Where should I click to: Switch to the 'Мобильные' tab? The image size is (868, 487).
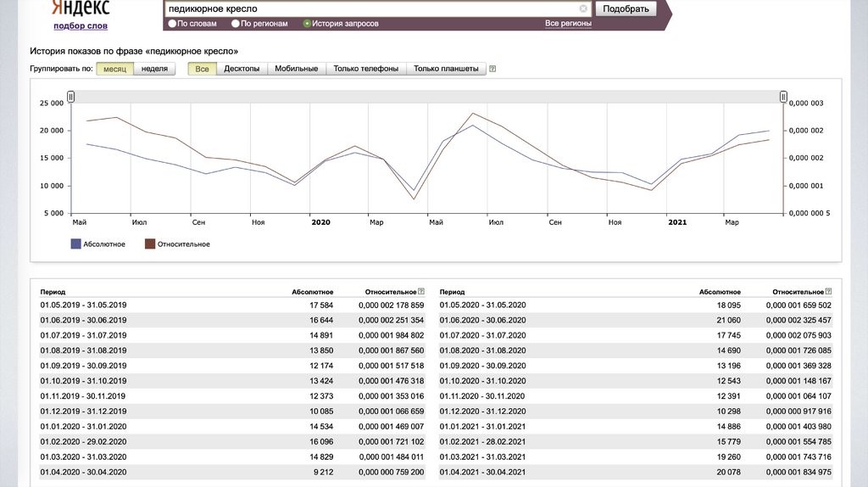click(296, 69)
